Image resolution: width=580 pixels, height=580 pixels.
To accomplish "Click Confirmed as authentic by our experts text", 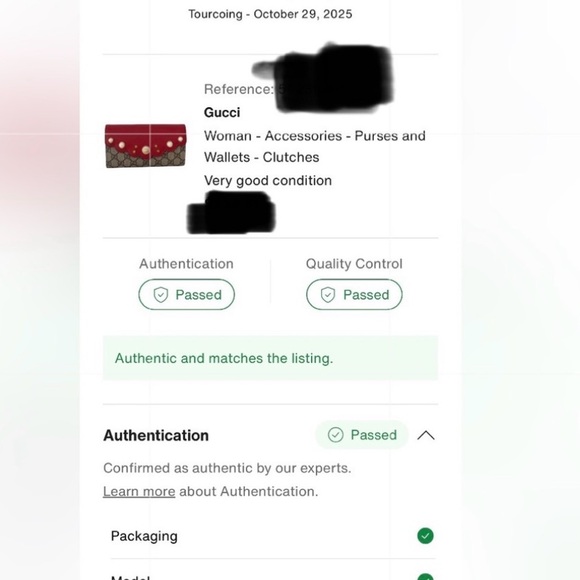I will tap(227, 468).
